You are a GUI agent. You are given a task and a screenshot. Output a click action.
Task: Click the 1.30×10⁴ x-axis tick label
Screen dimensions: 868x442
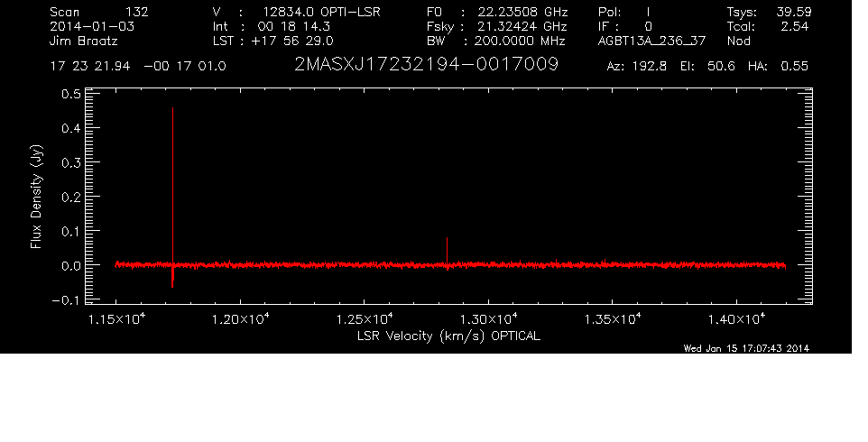(x=489, y=319)
